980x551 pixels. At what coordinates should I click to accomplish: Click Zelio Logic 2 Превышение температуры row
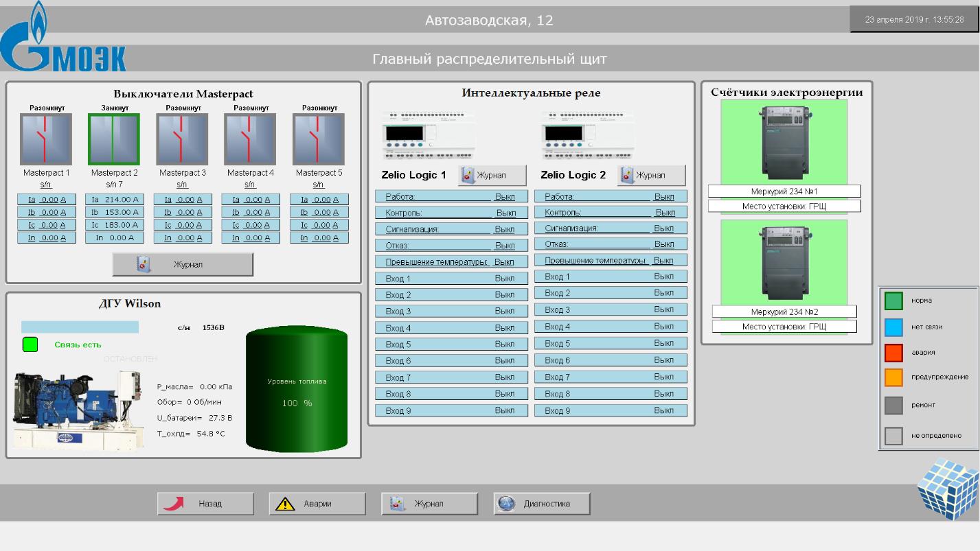pos(611,261)
